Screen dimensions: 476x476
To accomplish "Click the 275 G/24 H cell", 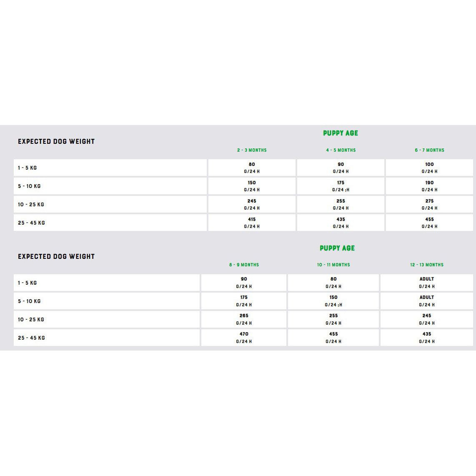I will [x=429, y=204].
